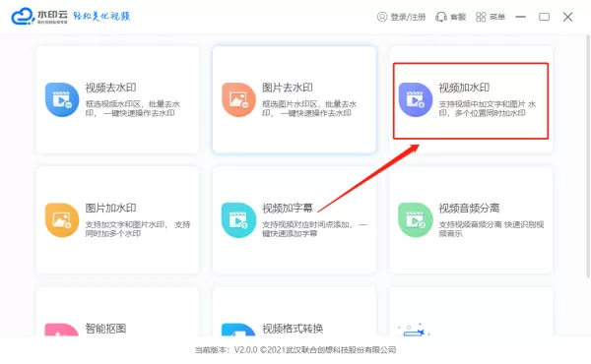Screen dimensions: 591x364
Task: Click the 视频去水印 blue video icon
Action: (x=62, y=99)
